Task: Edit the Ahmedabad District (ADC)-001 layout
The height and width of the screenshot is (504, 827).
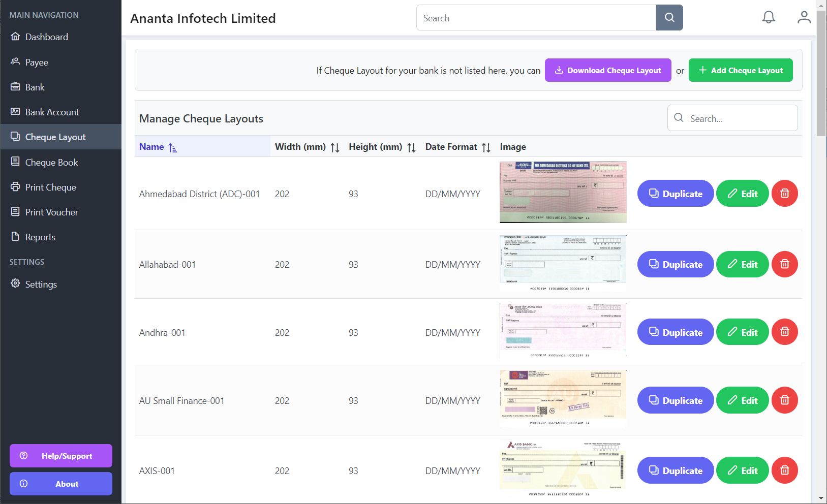Action: [743, 194]
